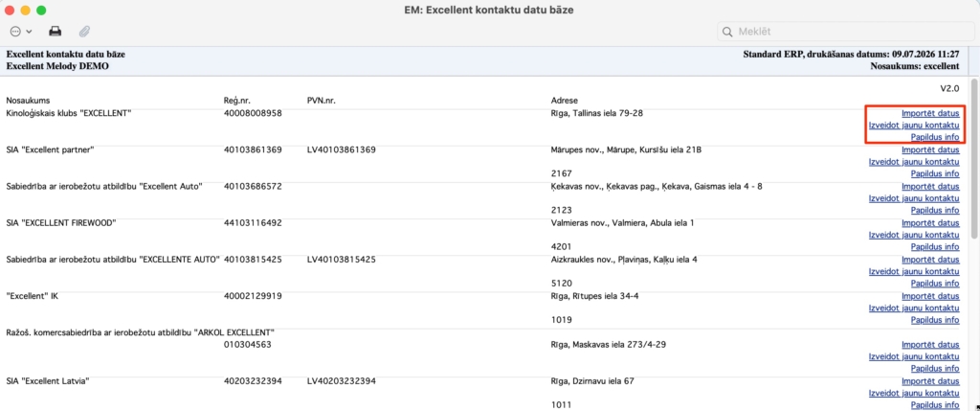Click VAT number LV40103815425

pyautogui.click(x=342, y=259)
